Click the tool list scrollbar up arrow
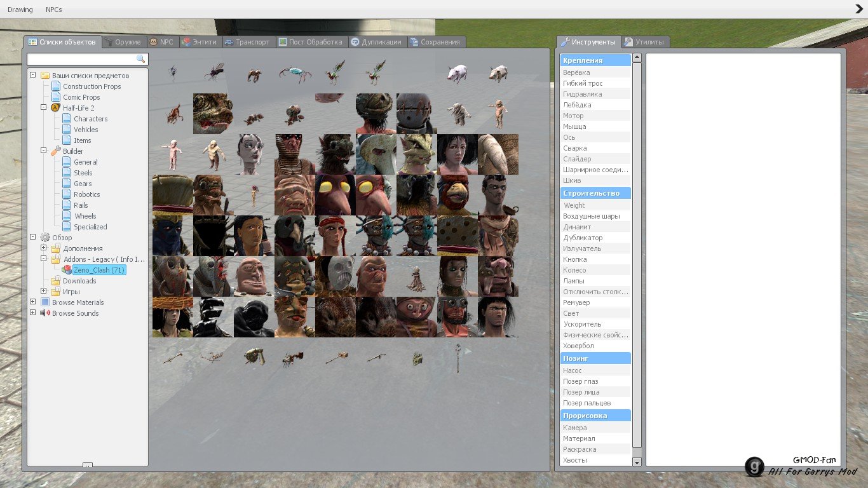 pos(637,58)
